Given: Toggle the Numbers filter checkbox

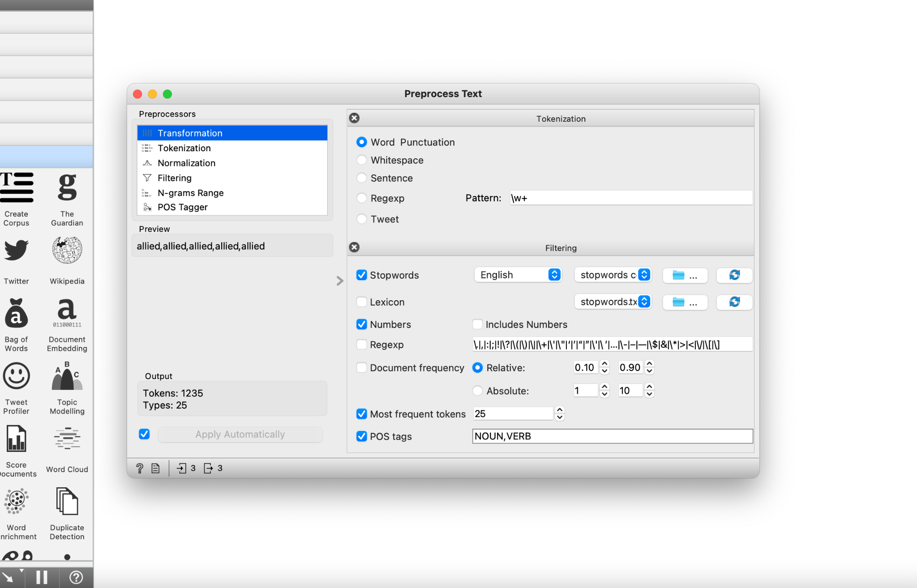Looking at the screenshot, I should click(362, 324).
